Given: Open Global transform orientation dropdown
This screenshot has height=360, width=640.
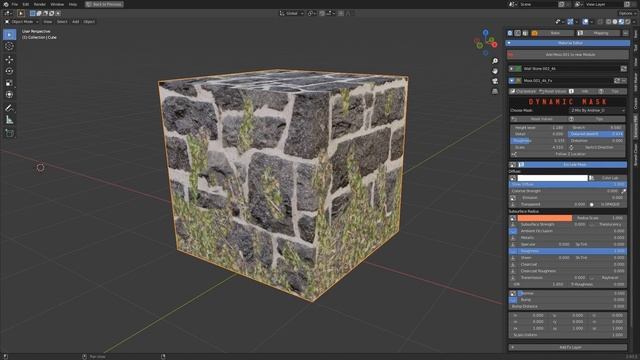Looking at the screenshot, I should click(291, 13).
